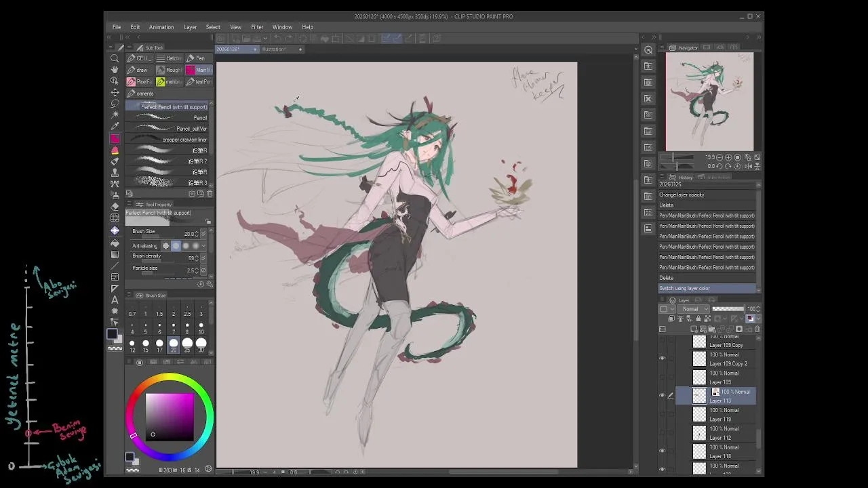Viewport: 868px width, 488px height.
Task: Select the Zoom magnifier tool
Action: coord(115,58)
